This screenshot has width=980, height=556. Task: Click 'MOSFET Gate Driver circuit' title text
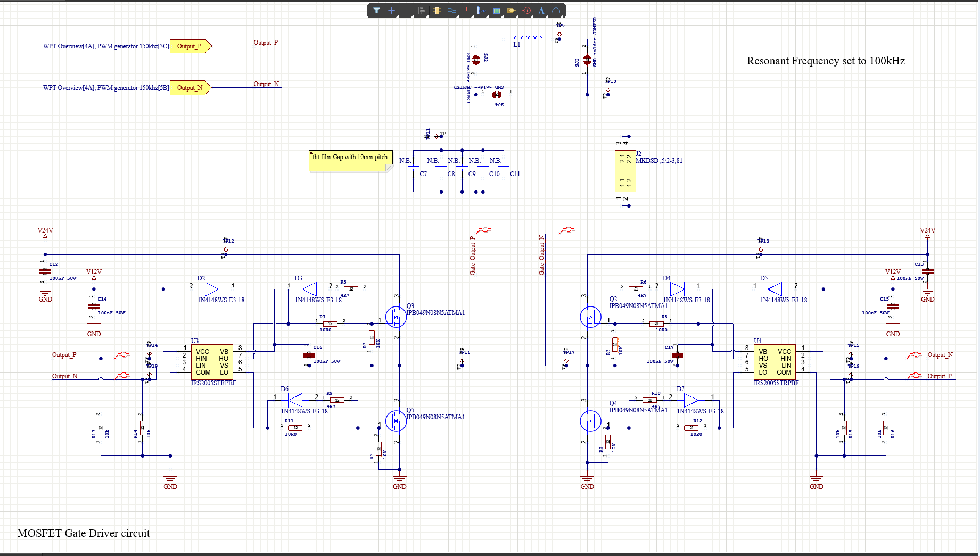click(x=84, y=533)
